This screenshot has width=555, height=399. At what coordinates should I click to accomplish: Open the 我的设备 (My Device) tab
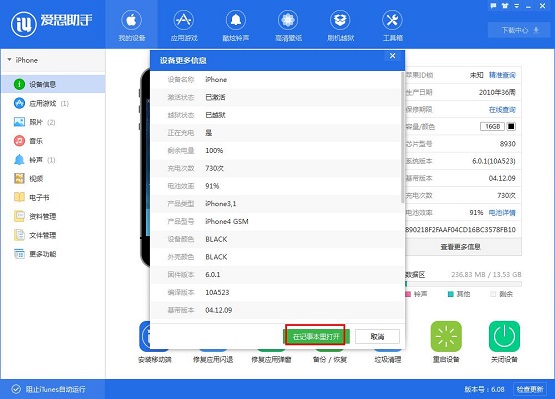(132, 25)
